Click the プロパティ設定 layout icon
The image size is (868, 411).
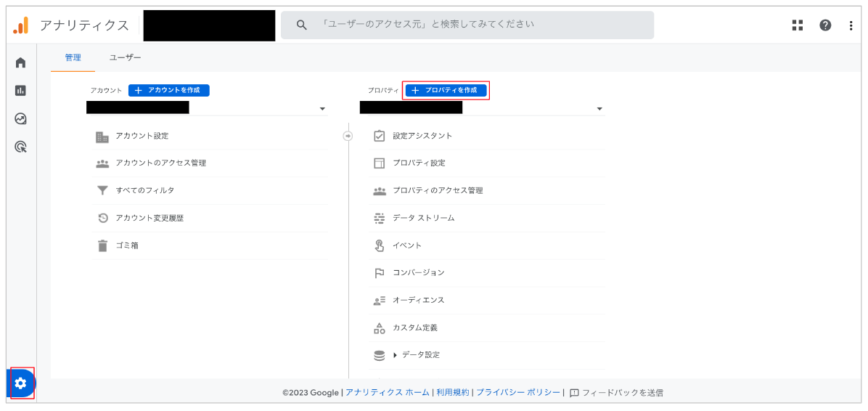pyautogui.click(x=379, y=163)
